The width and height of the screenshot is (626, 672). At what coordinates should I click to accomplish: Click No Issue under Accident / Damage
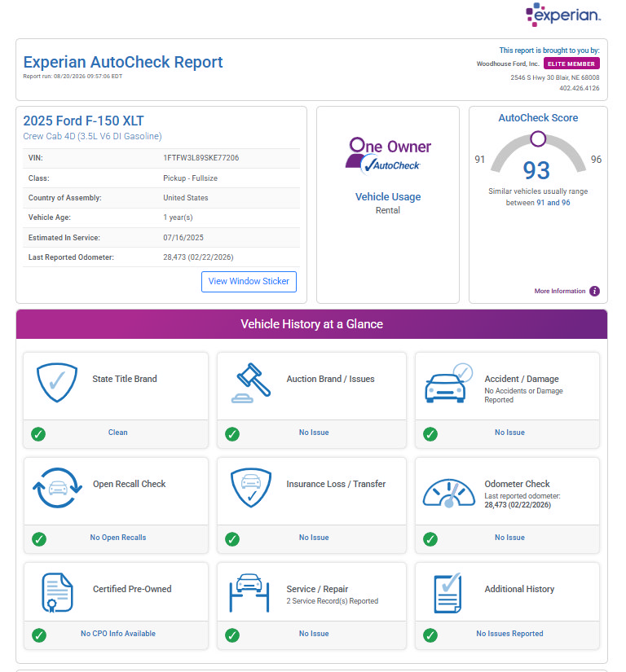coord(509,433)
